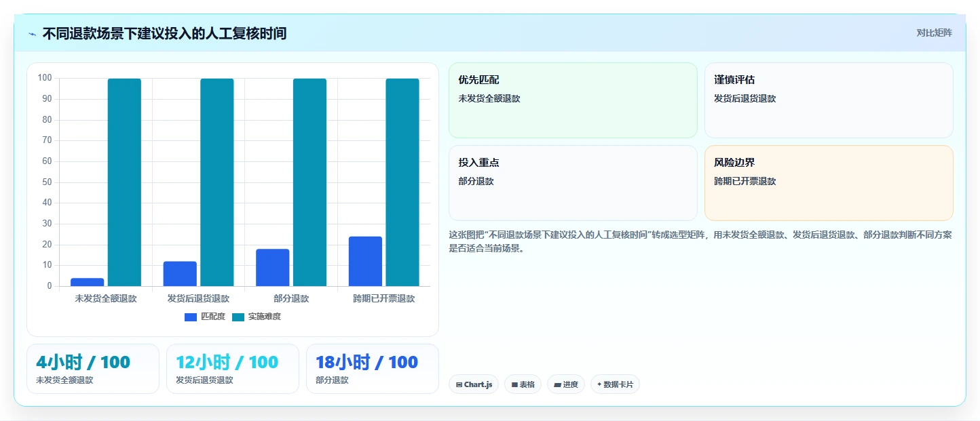Click the Chart.js tag chip

tap(474, 384)
